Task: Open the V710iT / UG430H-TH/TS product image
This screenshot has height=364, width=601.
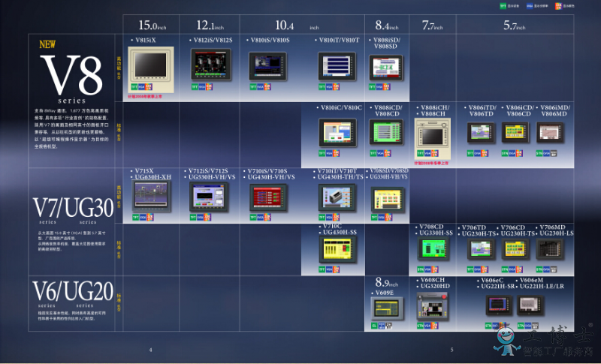Action: [x=337, y=197]
